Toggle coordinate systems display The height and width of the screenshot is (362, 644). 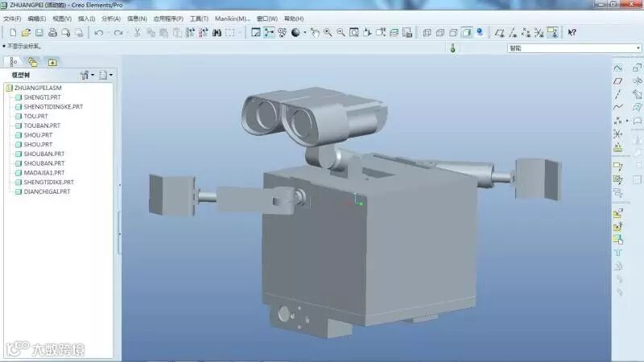click(x=539, y=32)
